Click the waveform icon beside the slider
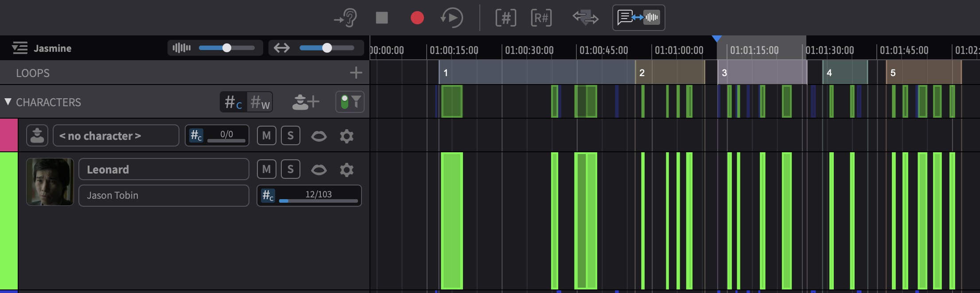The image size is (980, 293). (x=181, y=48)
